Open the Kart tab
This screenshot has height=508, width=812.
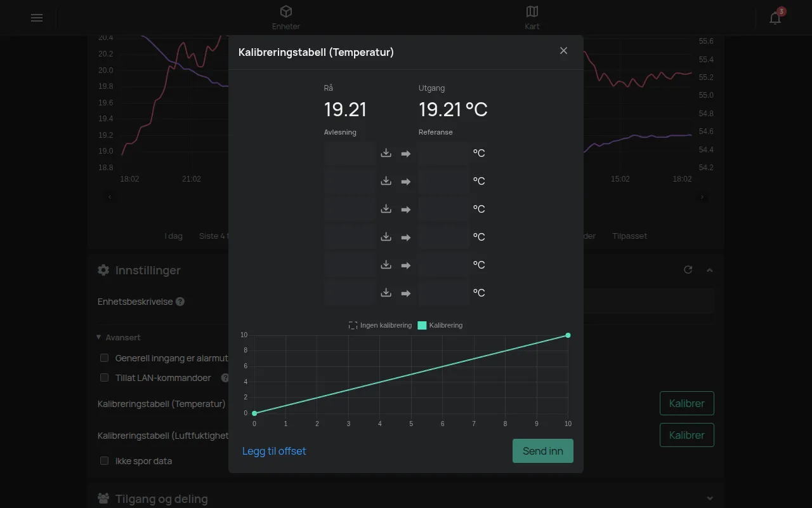pos(532,18)
